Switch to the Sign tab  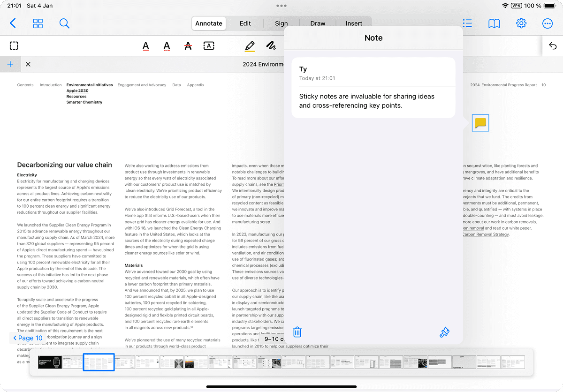(x=281, y=23)
